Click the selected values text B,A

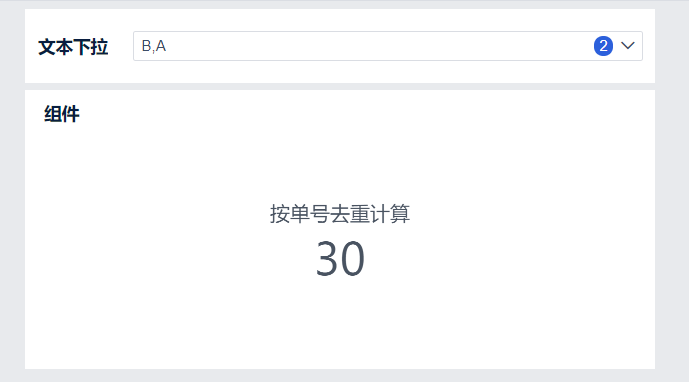154,46
